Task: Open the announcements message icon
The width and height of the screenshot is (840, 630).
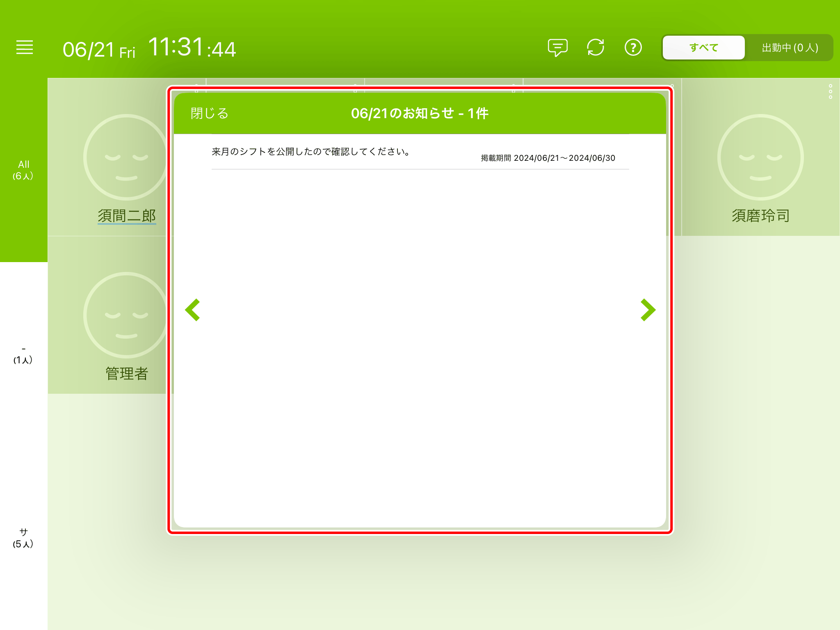Action: pyautogui.click(x=557, y=48)
